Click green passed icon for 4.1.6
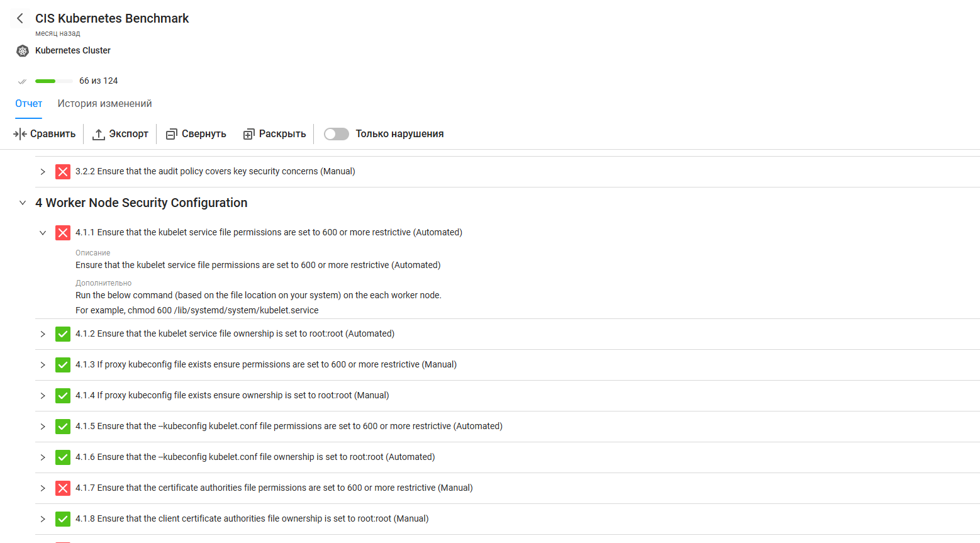 [63, 457]
